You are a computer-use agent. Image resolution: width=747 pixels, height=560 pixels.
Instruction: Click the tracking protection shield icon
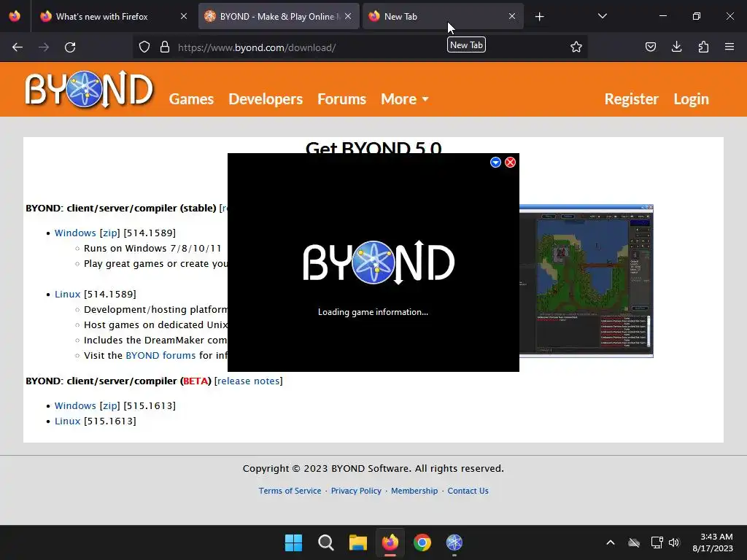click(144, 47)
